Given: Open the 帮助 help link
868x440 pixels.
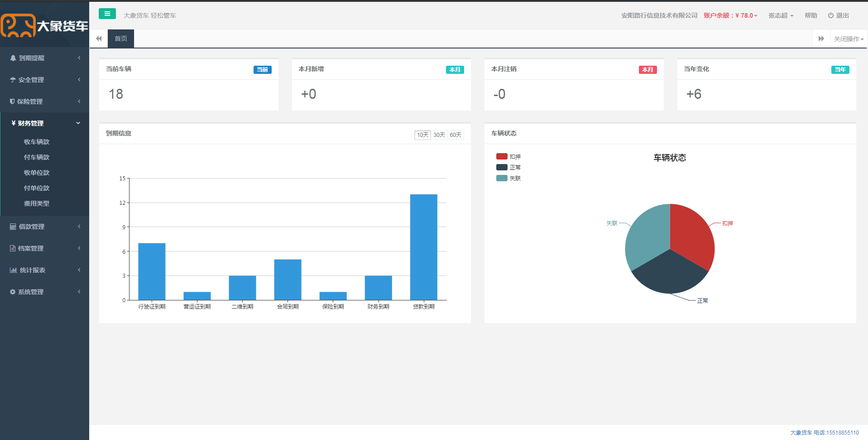Looking at the screenshot, I should point(810,15).
